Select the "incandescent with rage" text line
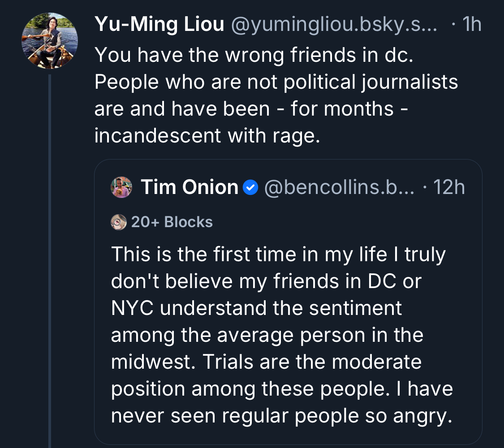This screenshot has height=448, width=504. [x=207, y=136]
